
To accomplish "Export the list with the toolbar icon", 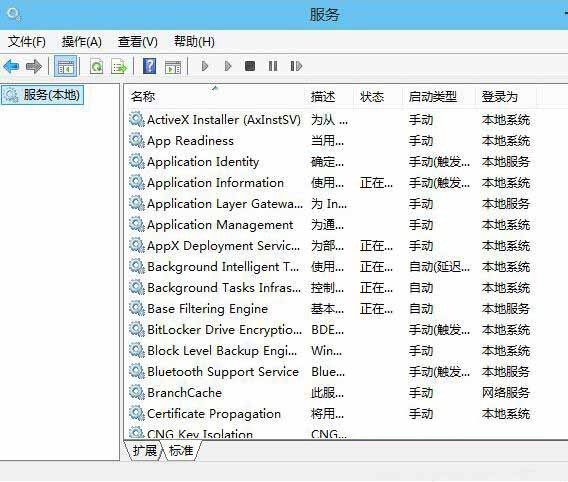I will [x=119, y=67].
